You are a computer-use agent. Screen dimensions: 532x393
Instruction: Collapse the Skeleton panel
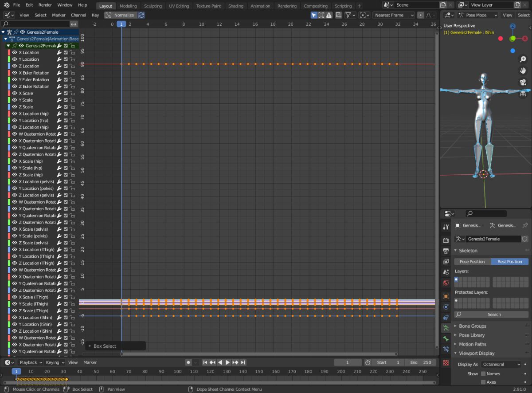pos(455,251)
